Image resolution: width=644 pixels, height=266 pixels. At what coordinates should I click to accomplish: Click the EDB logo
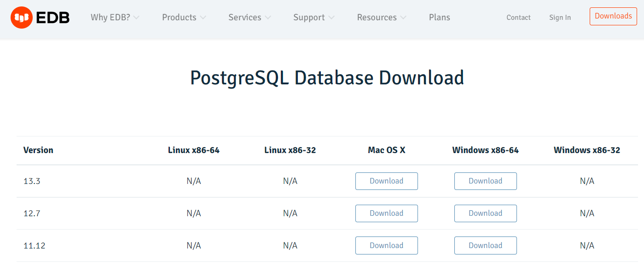(40, 17)
